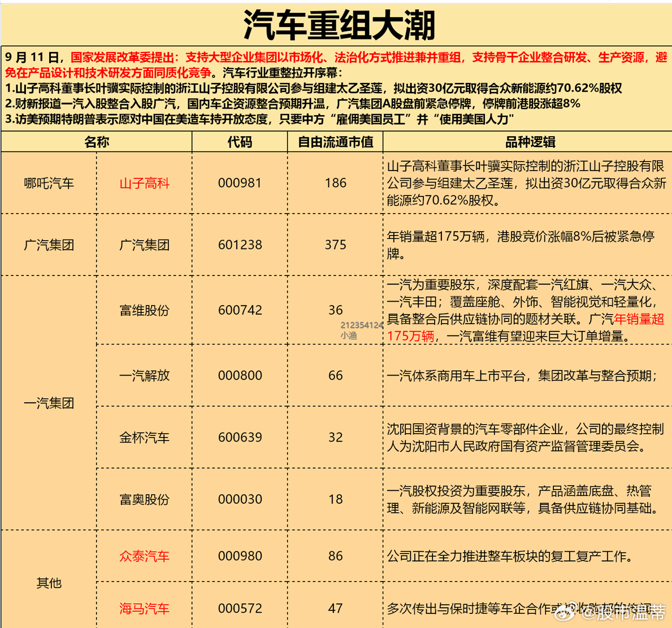The height and width of the screenshot is (628, 672).
Task: Click the 山子高科 logic text about 太乙圣莲
Action: [x=526, y=184]
